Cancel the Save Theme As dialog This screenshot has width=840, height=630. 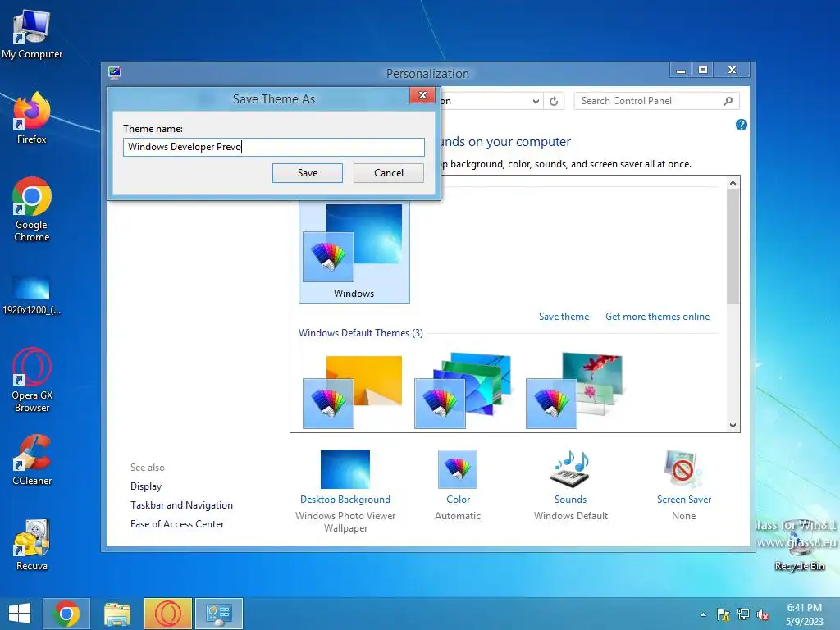coord(388,173)
